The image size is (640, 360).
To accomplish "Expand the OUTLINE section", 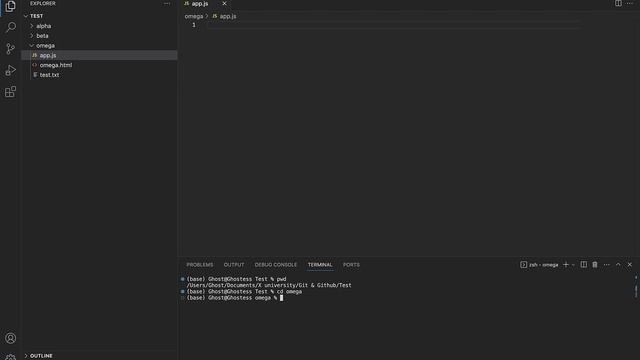I will click(x=99, y=356).
